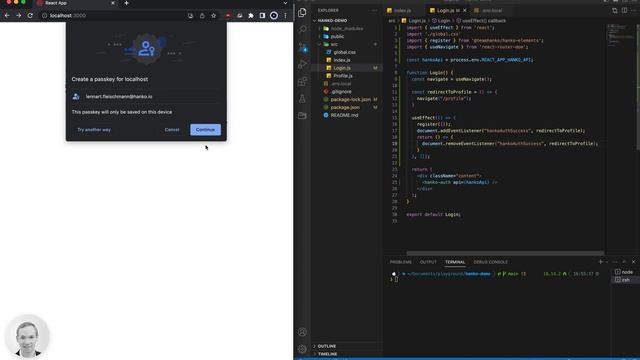This screenshot has height=360, width=640.
Task: Select the TERMINAL panel tab
Action: coord(455,262)
